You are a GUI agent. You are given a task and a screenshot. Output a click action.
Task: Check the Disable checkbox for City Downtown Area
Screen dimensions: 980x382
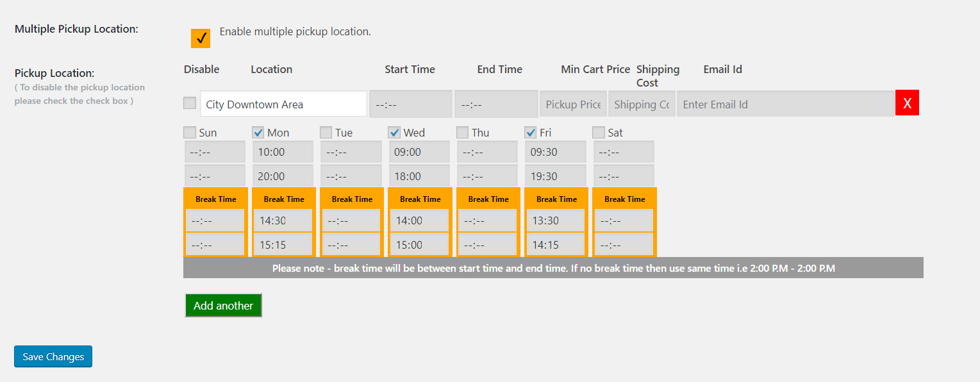pyautogui.click(x=190, y=103)
